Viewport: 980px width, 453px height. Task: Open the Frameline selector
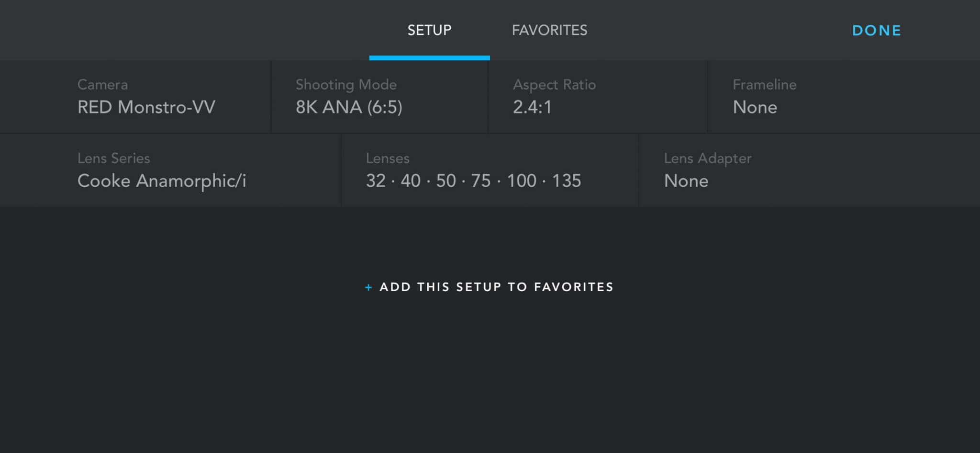843,97
